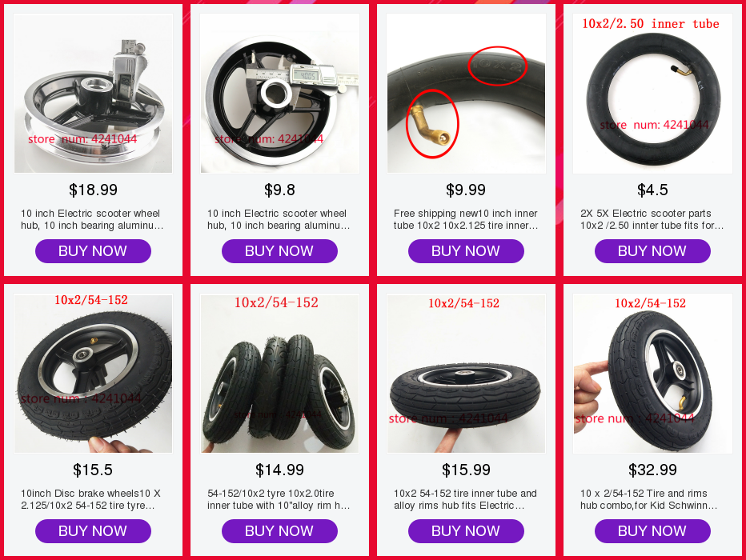The height and width of the screenshot is (560, 746).
Task: View the tire held by hand image
Action: (653, 373)
